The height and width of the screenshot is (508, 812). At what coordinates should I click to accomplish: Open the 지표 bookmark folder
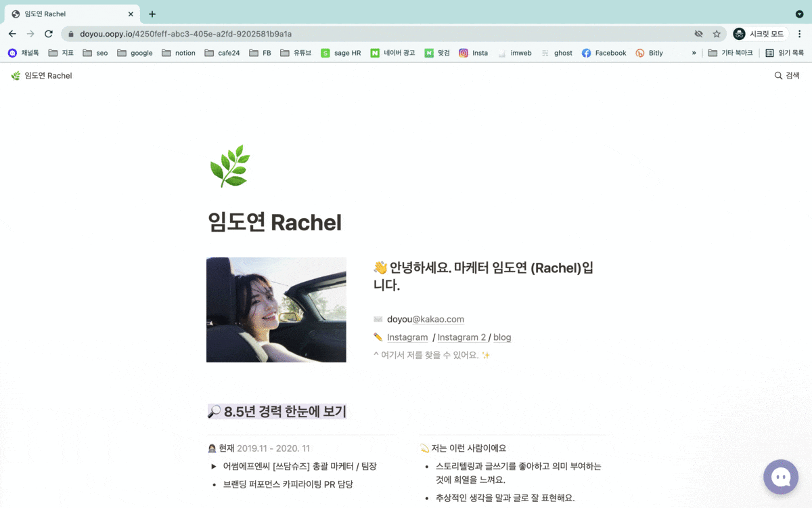click(x=61, y=53)
